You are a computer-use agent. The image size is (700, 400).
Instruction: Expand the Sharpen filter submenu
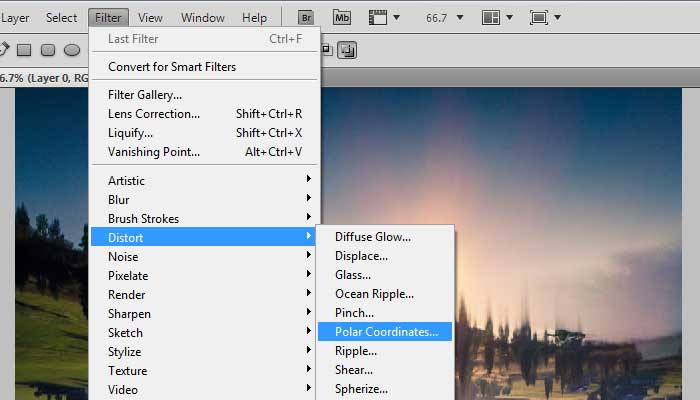204,314
